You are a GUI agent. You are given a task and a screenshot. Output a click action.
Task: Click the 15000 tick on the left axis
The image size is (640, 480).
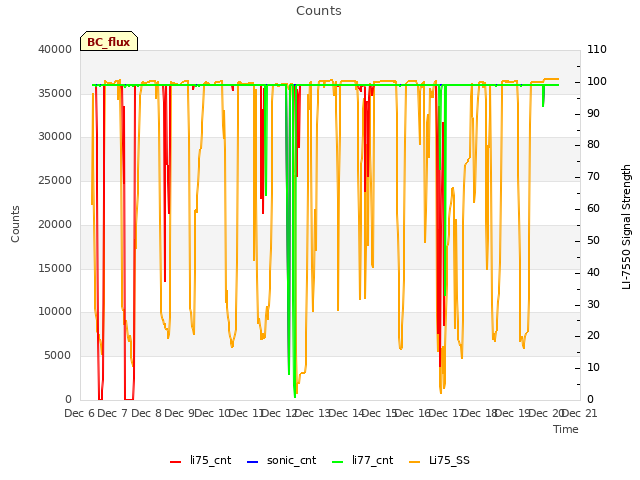tap(55, 268)
